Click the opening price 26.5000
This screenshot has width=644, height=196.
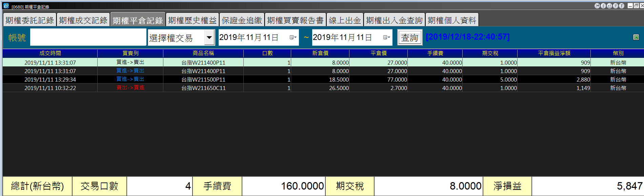pyautogui.click(x=339, y=88)
